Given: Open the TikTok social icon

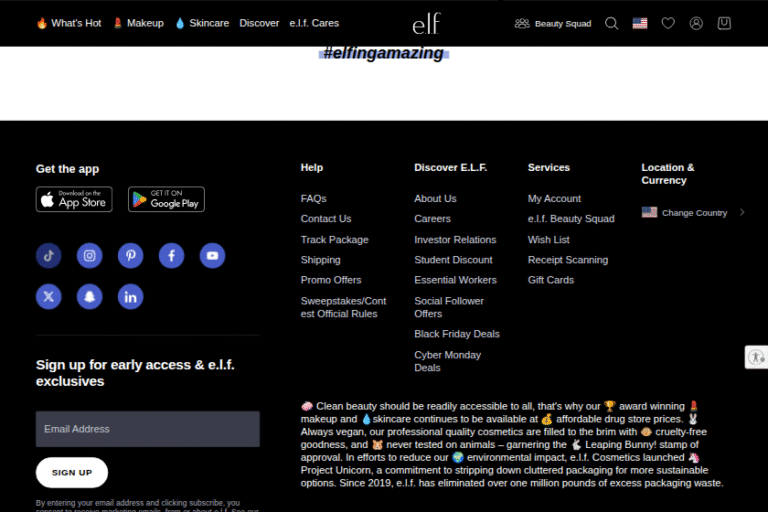Looking at the screenshot, I should click(x=49, y=256).
